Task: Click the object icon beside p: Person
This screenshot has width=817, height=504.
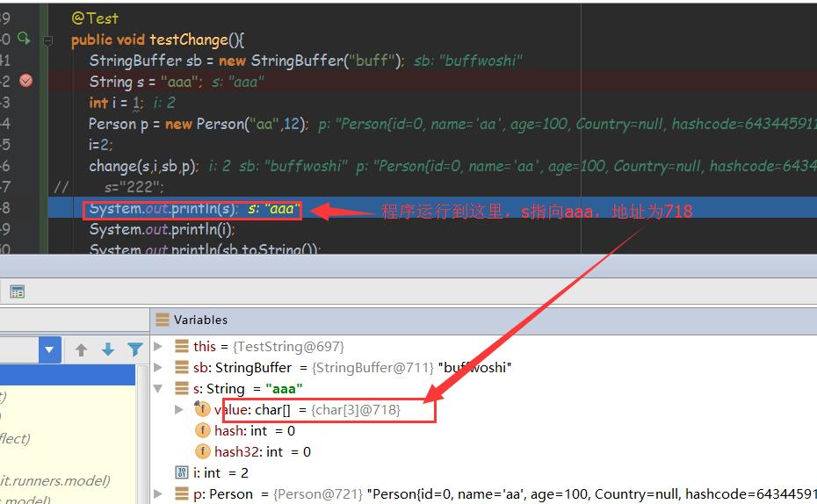Action: (181, 493)
